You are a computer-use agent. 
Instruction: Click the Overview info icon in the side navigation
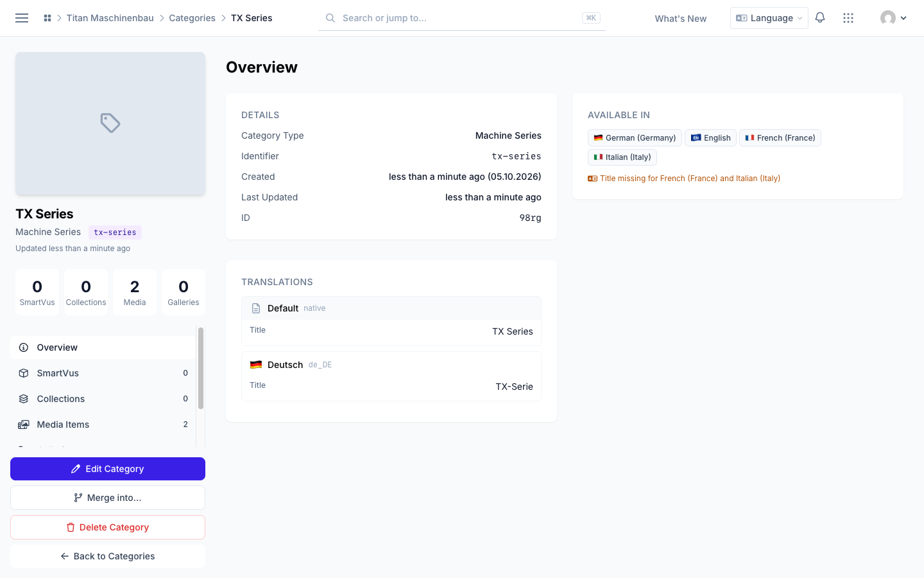[x=24, y=347]
